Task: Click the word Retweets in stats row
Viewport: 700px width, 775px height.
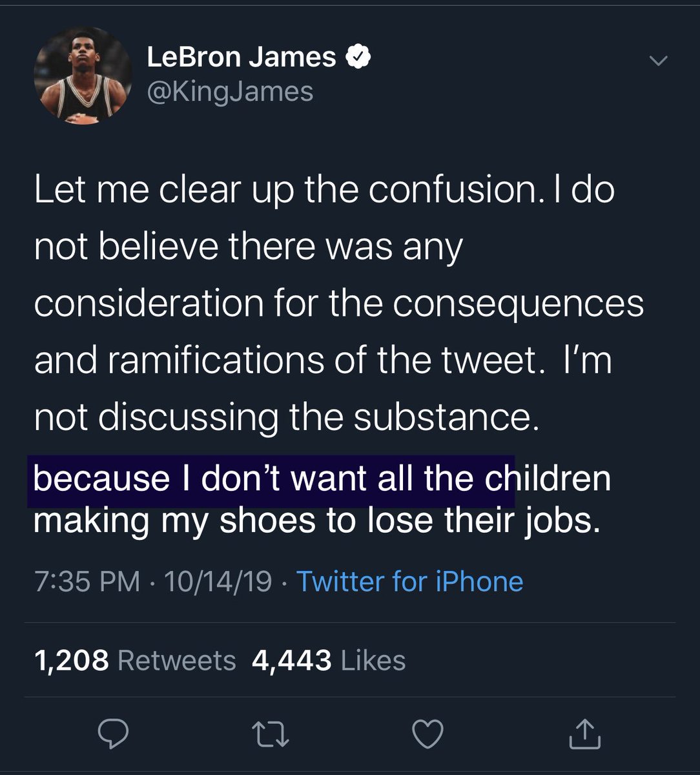Action: (x=177, y=660)
